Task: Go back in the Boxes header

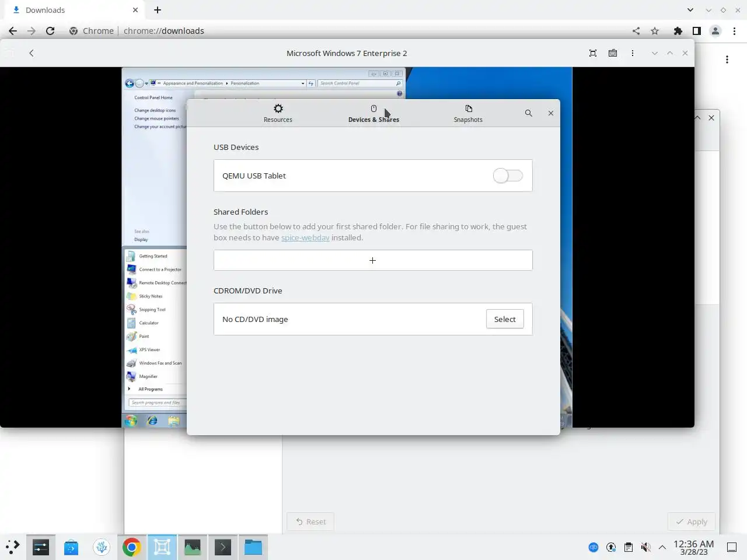Action: coord(32,53)
